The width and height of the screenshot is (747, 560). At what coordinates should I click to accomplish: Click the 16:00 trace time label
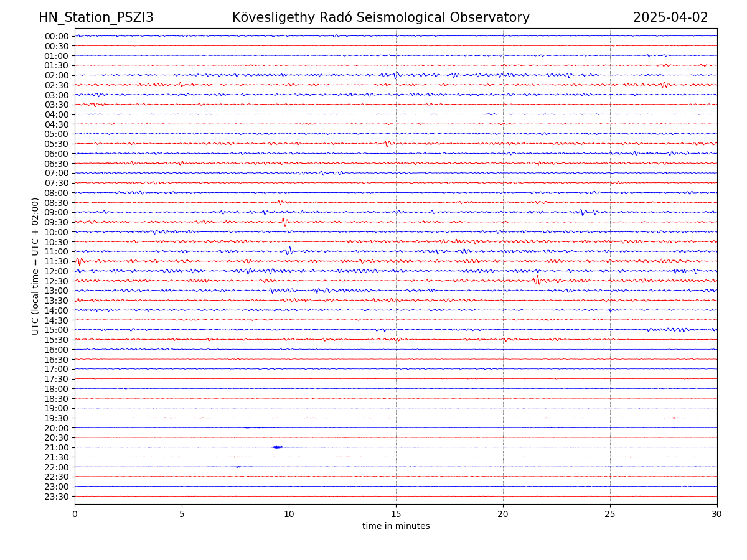tap(57, 350)
